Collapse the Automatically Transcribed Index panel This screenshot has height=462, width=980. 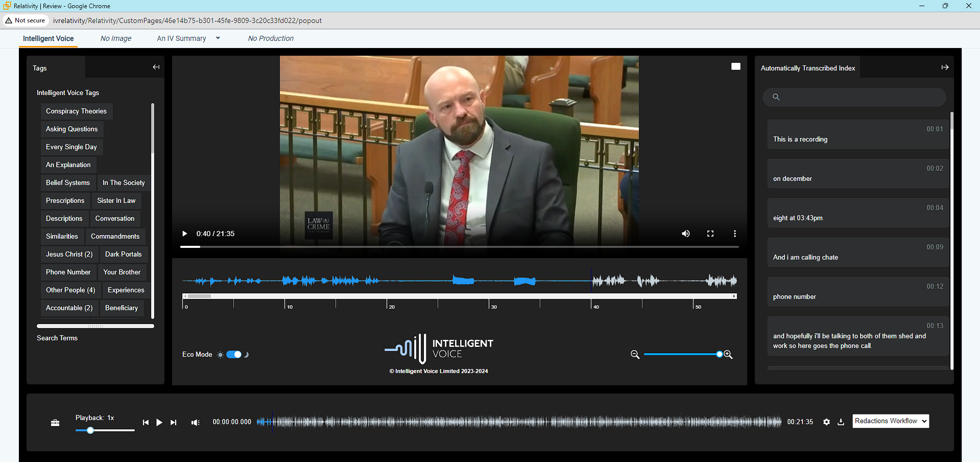[x=945, y=67]
